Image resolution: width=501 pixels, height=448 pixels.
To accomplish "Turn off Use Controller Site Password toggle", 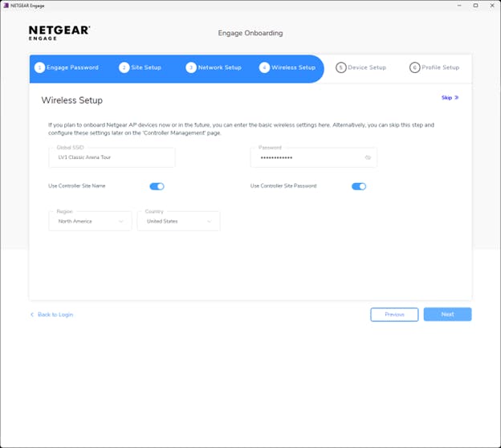I will pos(359,186).
